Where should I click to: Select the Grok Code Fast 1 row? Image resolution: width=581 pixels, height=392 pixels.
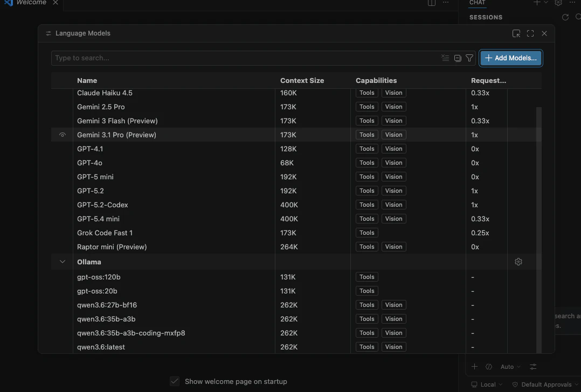coord(296,233)
